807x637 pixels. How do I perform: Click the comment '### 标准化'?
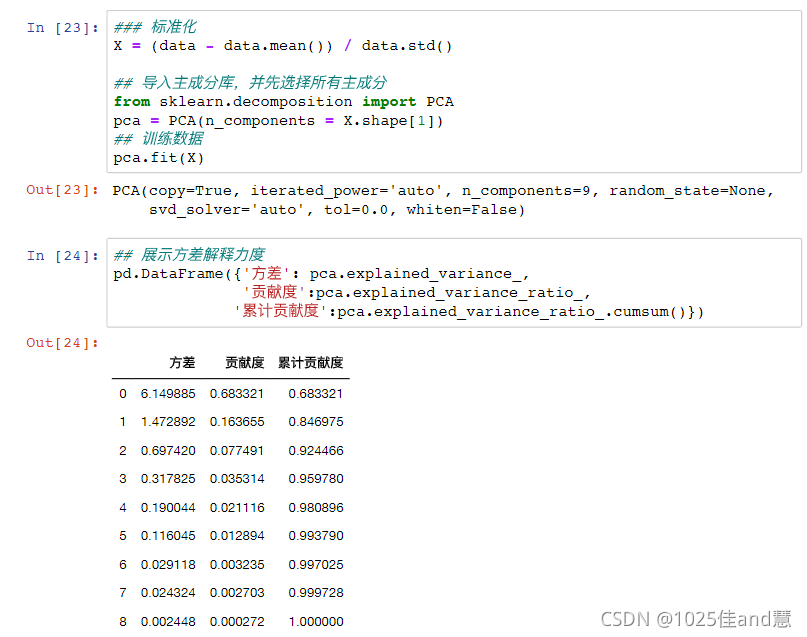(155, 27)
